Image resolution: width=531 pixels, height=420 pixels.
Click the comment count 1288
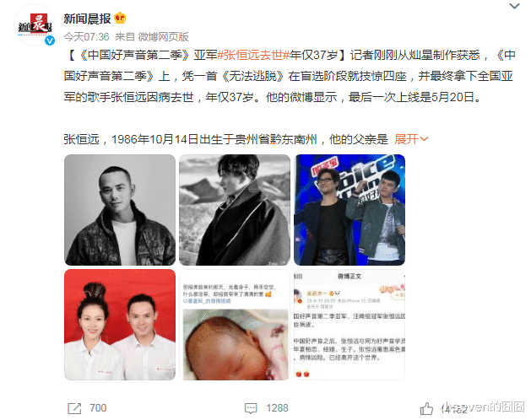tap(277, 408)
